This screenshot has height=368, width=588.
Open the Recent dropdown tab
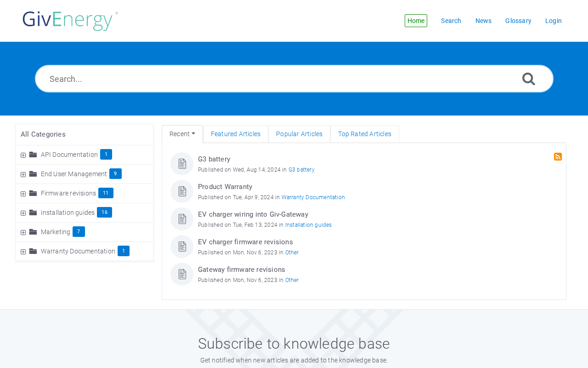[x=182, y=134]
